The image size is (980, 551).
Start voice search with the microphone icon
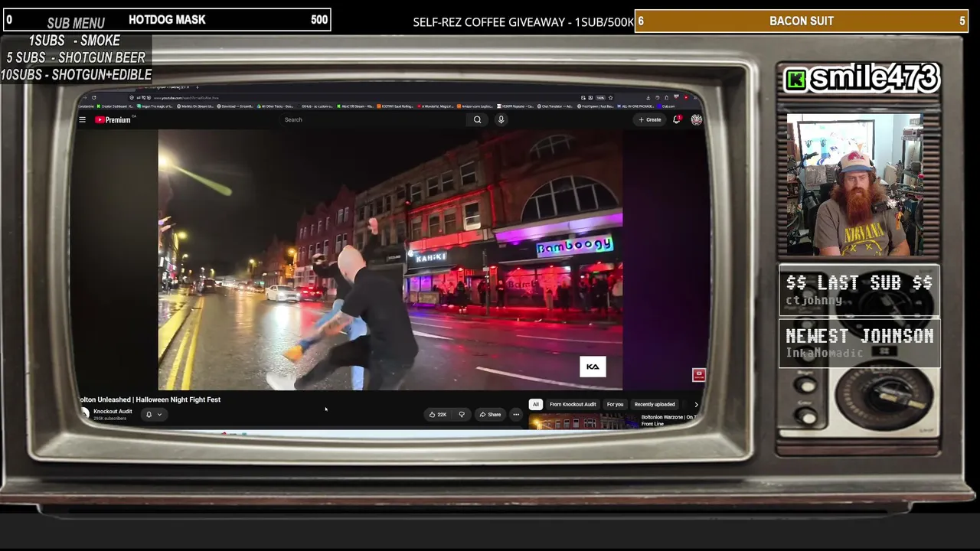pyautogui.click(x=501, y=119)
